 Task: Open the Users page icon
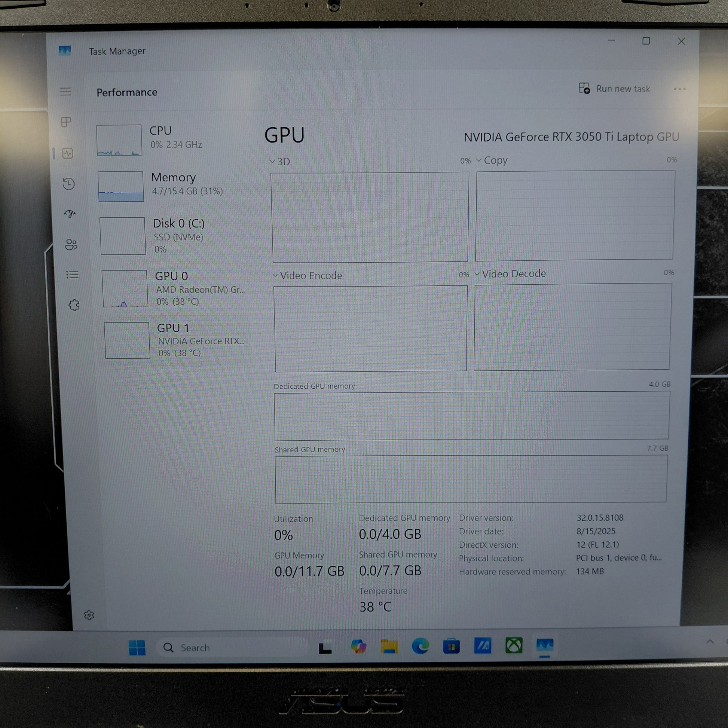(x=71, y=245)
